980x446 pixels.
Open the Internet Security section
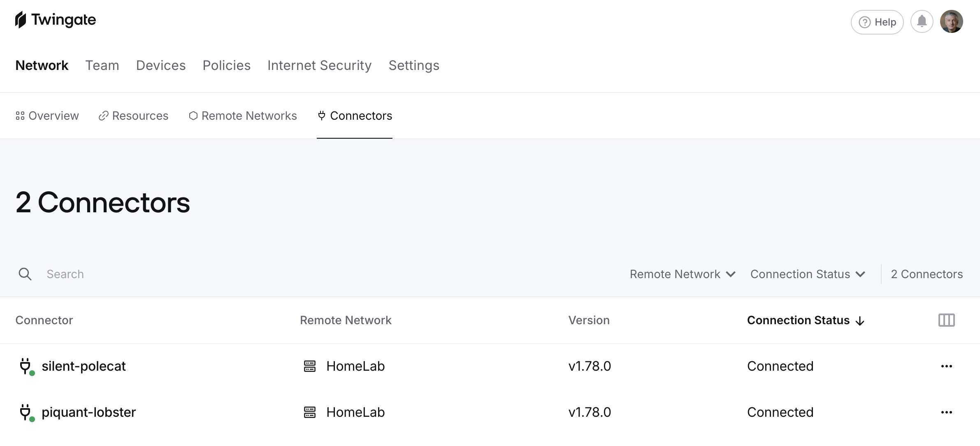click(x=319, y=65)
